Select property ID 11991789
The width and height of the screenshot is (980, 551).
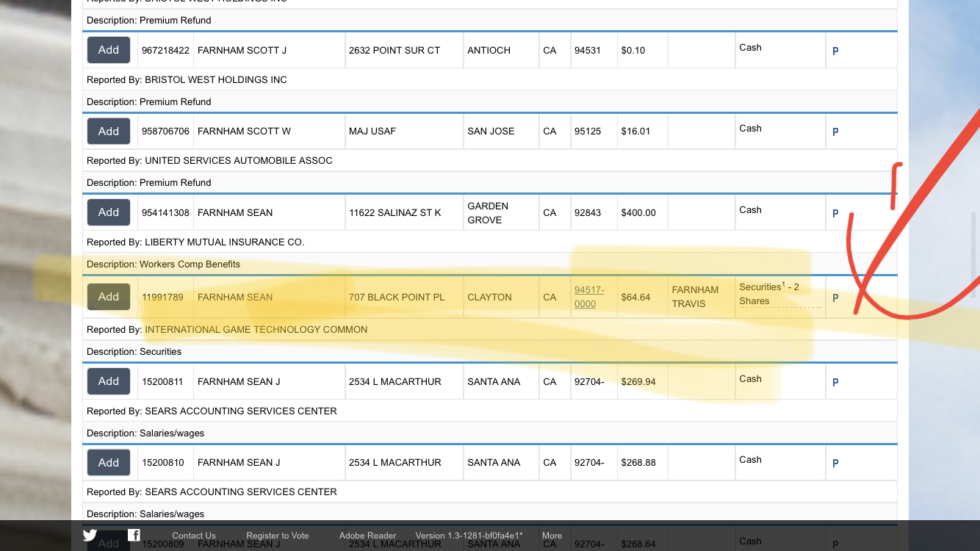coord(162,297)
